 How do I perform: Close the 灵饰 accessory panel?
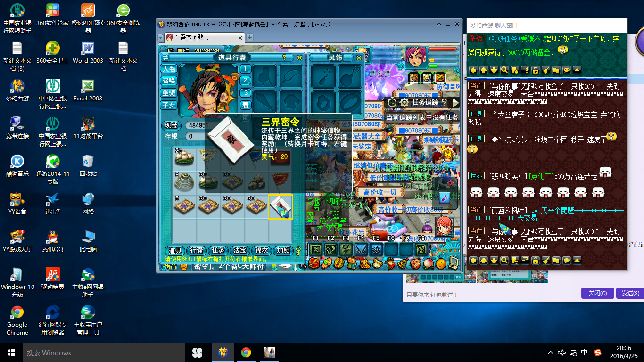pyautogui.click(x=359, y=58)
